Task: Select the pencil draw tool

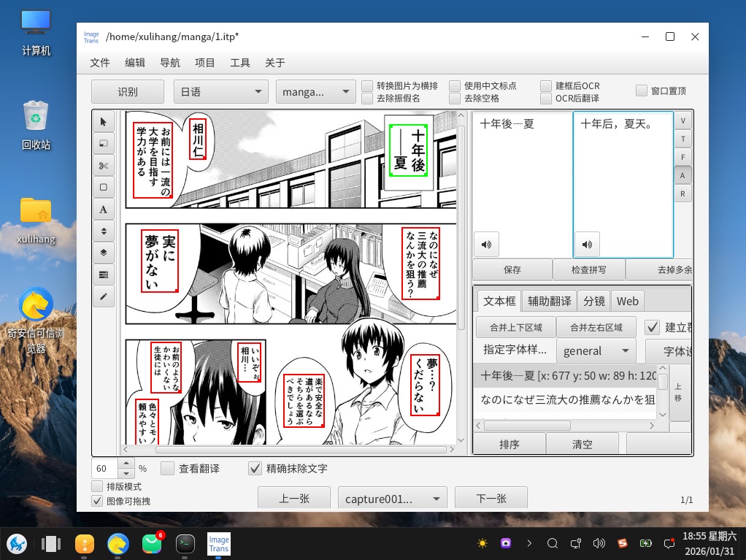Action: [x=103, y=296]
